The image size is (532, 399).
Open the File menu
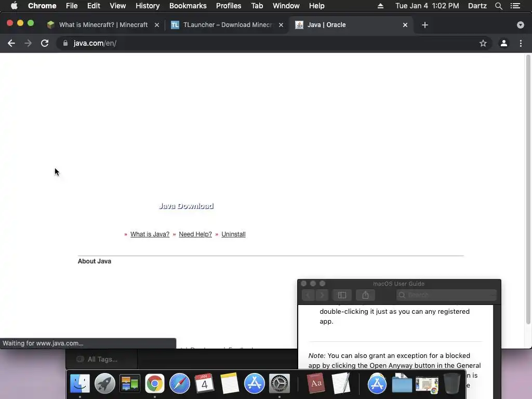tap(72, 6)
